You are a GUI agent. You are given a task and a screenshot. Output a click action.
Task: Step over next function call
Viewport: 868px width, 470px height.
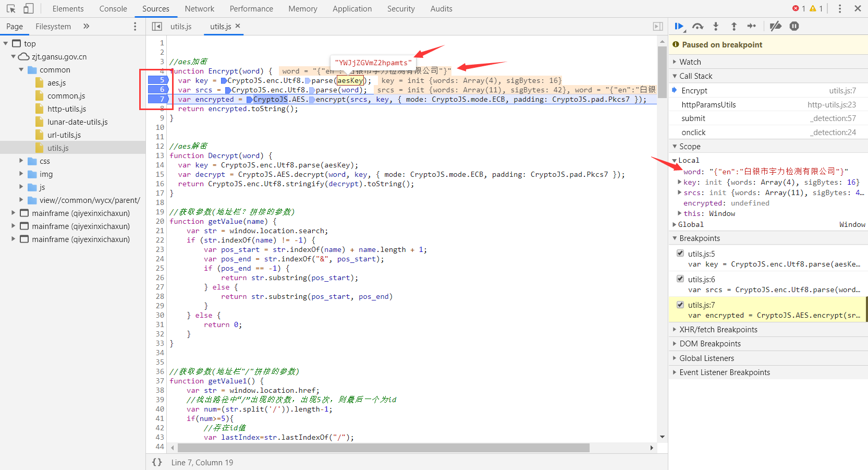click(698, 27)
